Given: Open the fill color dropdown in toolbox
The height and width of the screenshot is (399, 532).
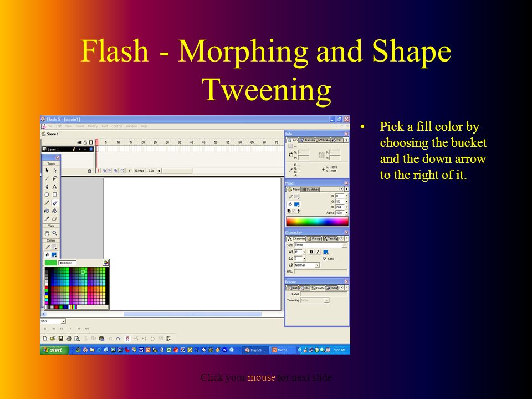Looking at the screenshot, I should tap(54, 254).
